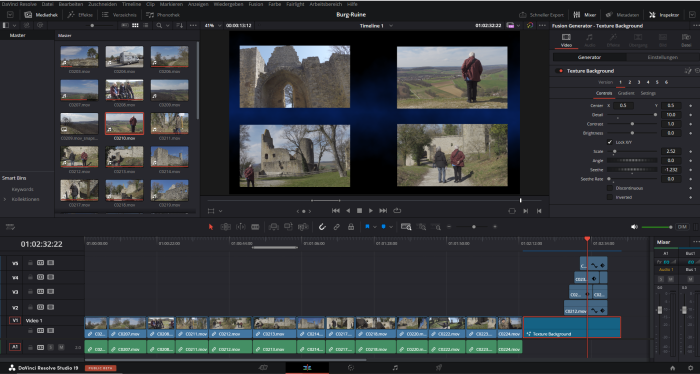Screen dimensions: 700x374
Task: Toggle the Mediathek panel button
Action: (x=41, y=15)
